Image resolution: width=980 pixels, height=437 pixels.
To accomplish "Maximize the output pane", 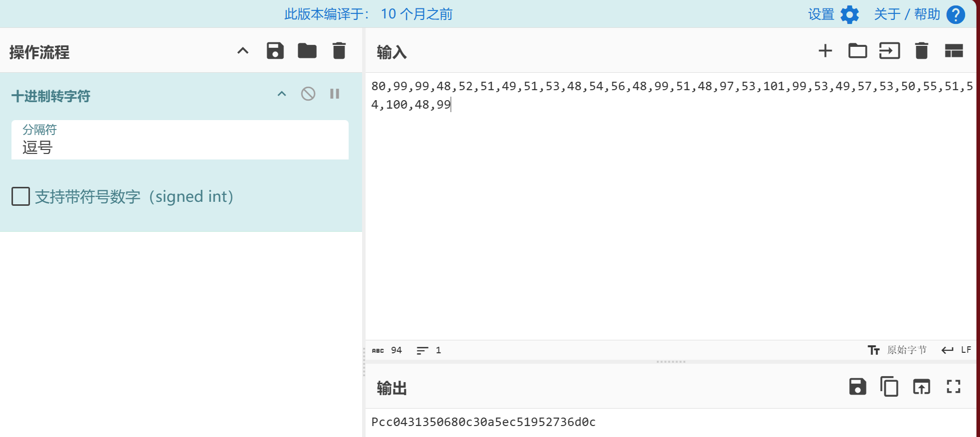I will [954, 387].
